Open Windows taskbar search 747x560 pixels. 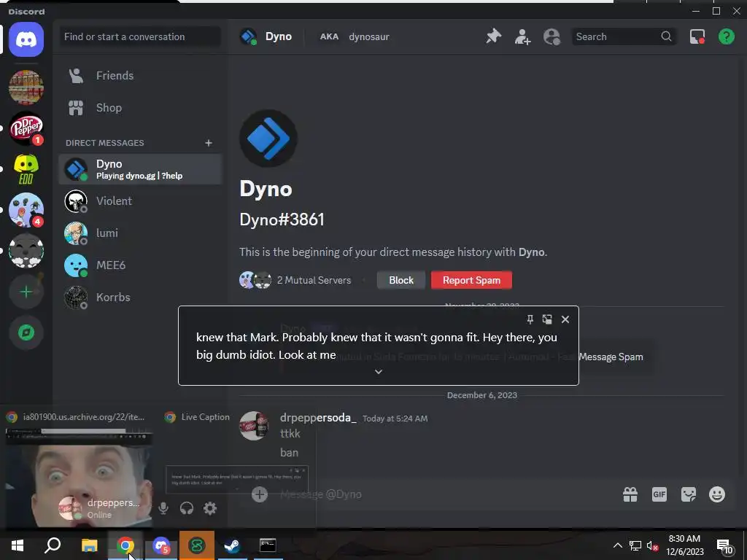point(53,545)
